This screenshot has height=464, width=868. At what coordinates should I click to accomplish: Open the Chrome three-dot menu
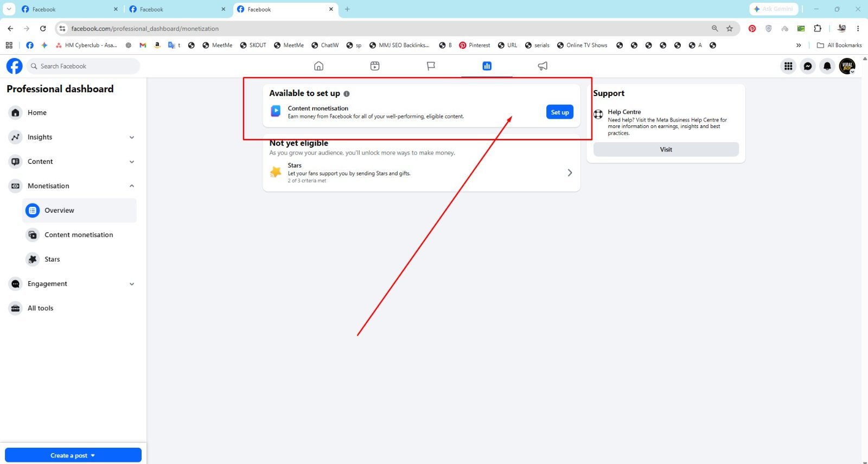click(x=858, y=28)
